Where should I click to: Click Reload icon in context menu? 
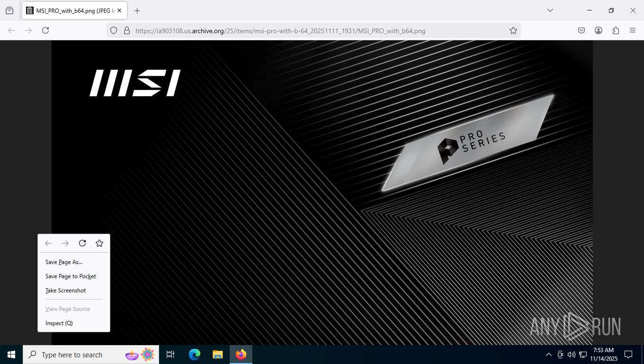pyautogui.click(x=82, y=243)
